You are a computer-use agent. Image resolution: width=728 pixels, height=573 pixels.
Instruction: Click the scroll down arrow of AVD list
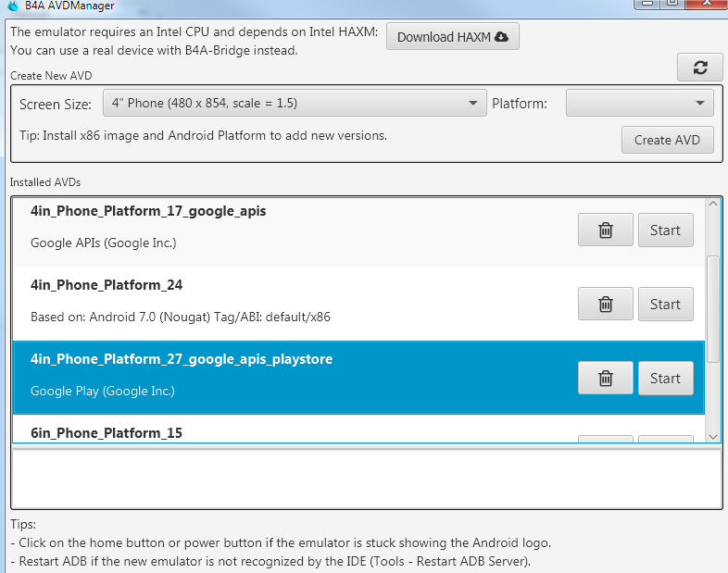click(713, 437)
